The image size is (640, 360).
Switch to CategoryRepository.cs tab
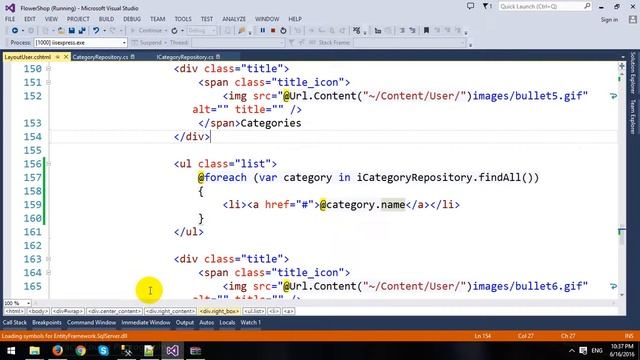(x=100, y=57)
